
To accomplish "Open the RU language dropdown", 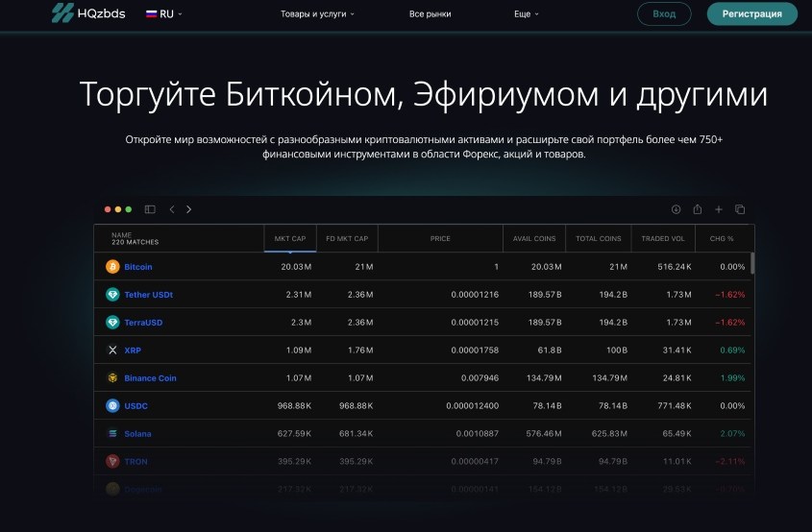I will tap(164, 14).
